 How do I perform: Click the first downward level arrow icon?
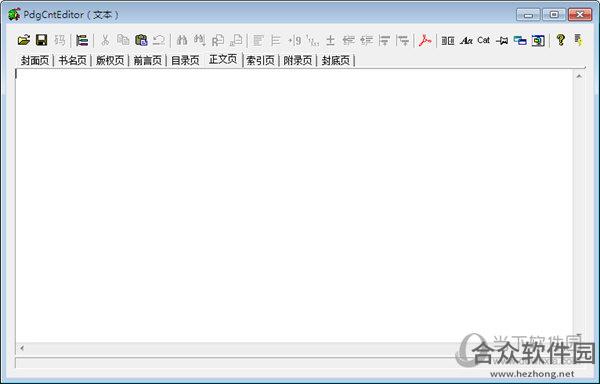pos(385,40)
